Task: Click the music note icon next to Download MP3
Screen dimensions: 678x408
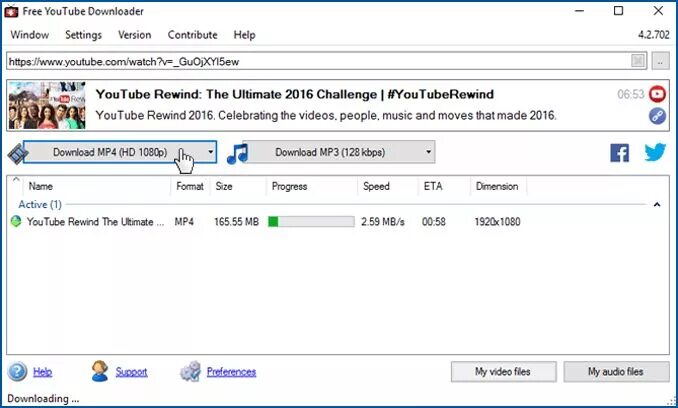Action: coord(237,153)
